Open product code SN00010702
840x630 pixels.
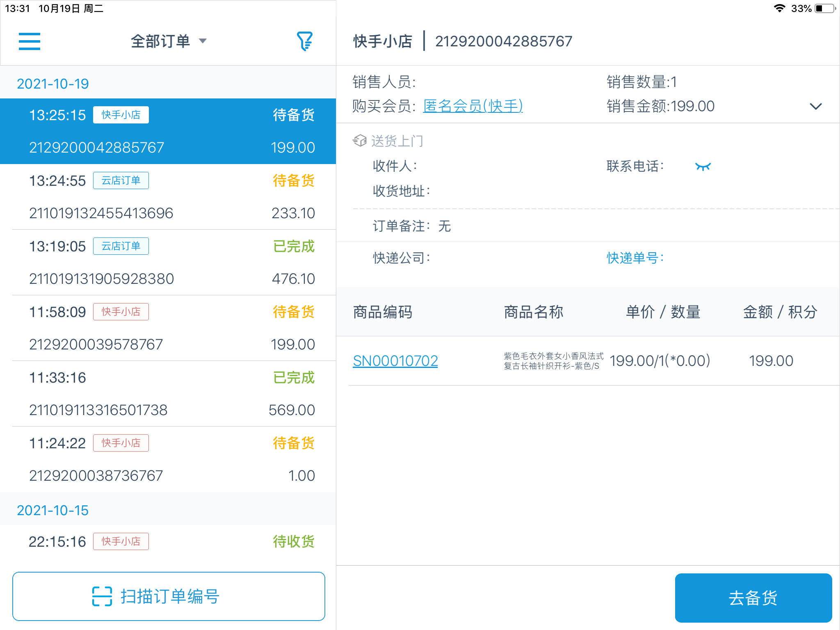[x=395, y=361]
